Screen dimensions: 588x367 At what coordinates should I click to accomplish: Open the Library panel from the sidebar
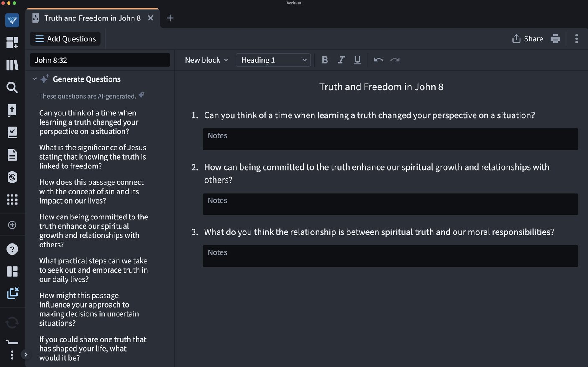(12, 65)
